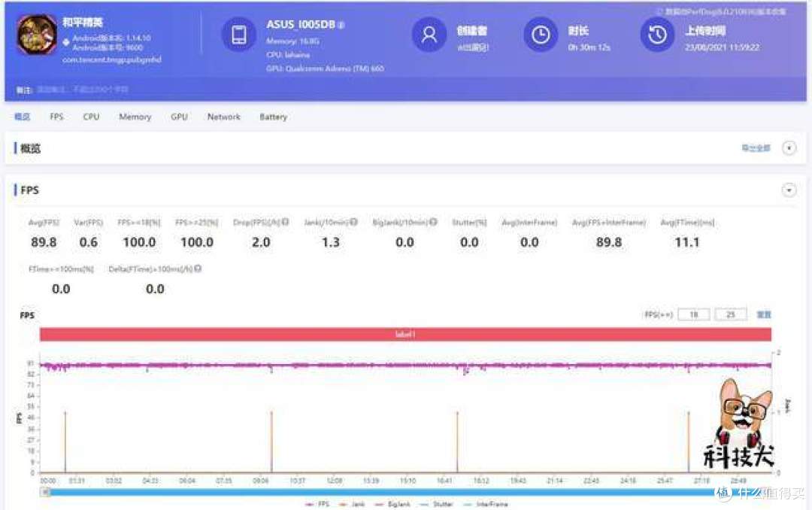The height and width of the screenshot is (510, 812).
Task: Click the upload time history icon
Action: pyautogui.click(x=658, y=35)
